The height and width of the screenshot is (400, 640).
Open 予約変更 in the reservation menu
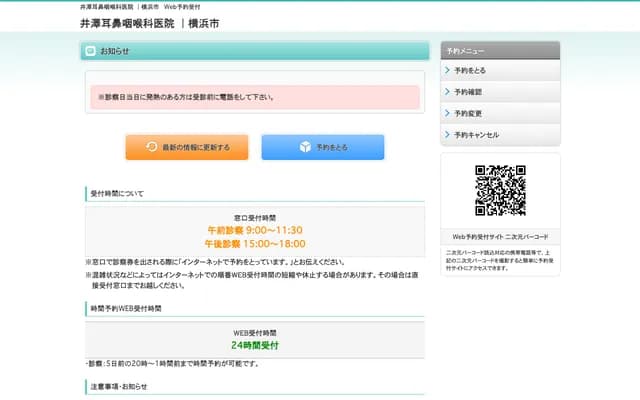click(468, 113)
